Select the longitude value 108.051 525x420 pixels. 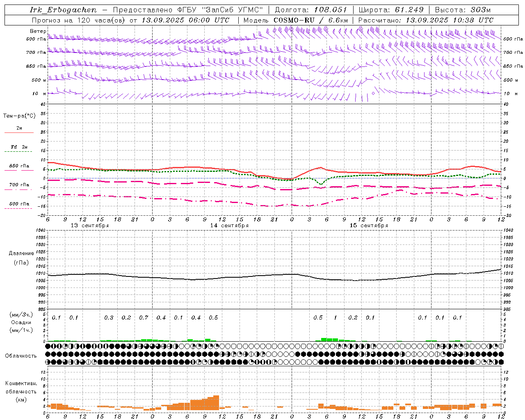pos(331,10)
